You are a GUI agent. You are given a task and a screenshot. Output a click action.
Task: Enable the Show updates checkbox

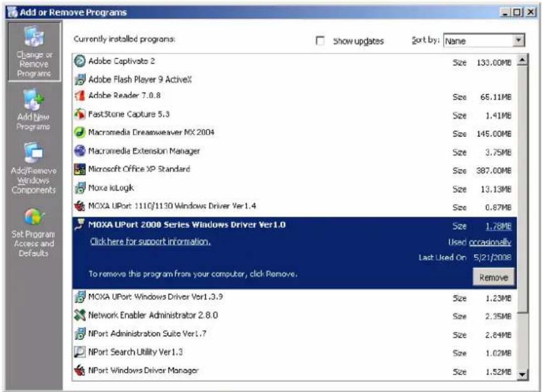click(x=320, y=41)
